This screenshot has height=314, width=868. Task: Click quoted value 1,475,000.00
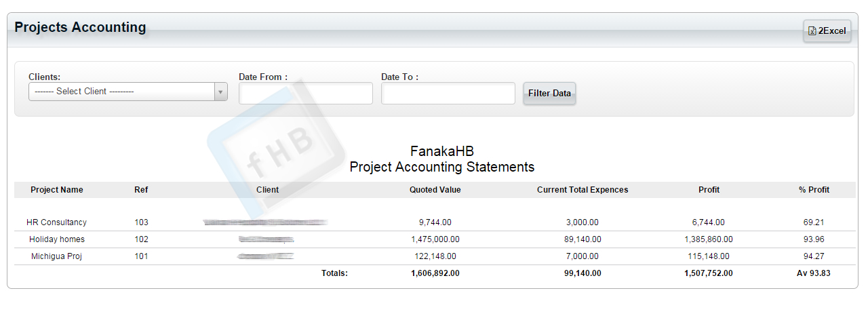tap(435, 239)
